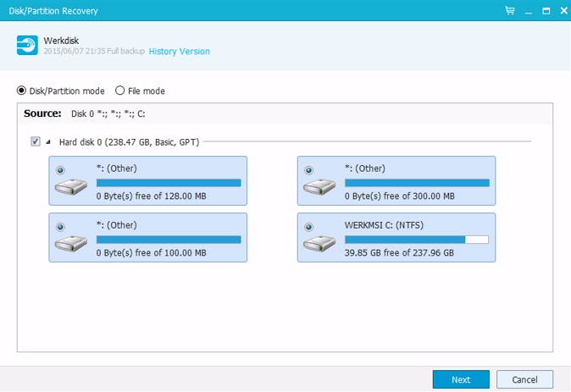The image size is (571, 392).
Task: Click the WERKMSI C: (NTFS) label
Action: coord(384,225)
